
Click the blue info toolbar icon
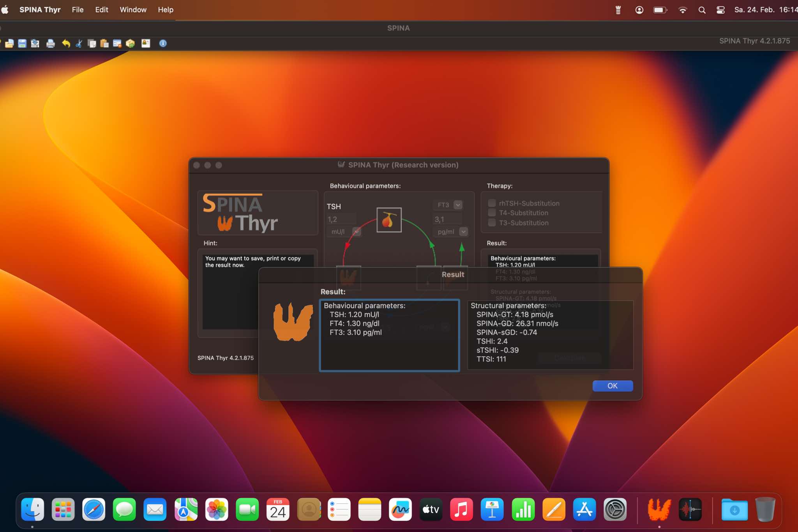tap(163, 43)
